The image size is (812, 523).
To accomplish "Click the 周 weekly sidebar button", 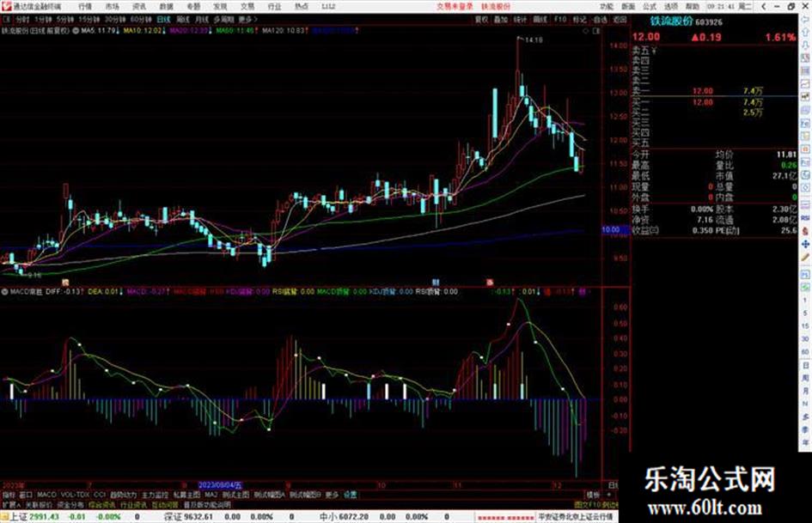I will (x=805, y=378).
